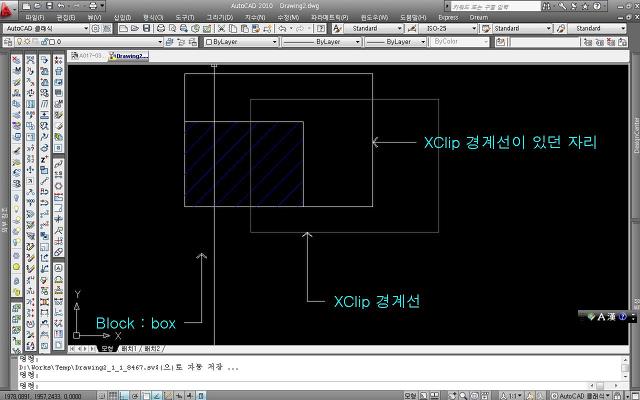Image resolution: width=640 pixels, height=400 pixels.
Task: Click Multileader Style icon beside Standard dropdown
Action: point(562,28)
